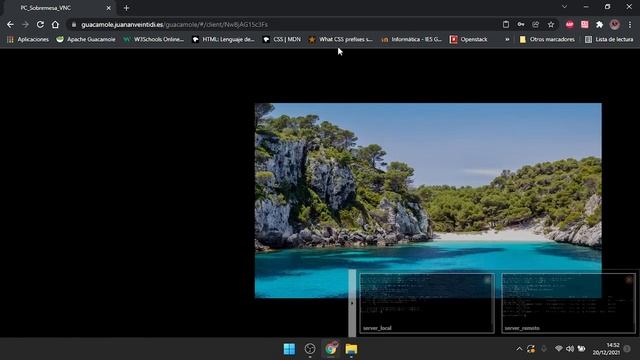Click the guacamole URL address bar
Image resolution: width=640 pixels, height=360 pixels.
tap(282, 24)
